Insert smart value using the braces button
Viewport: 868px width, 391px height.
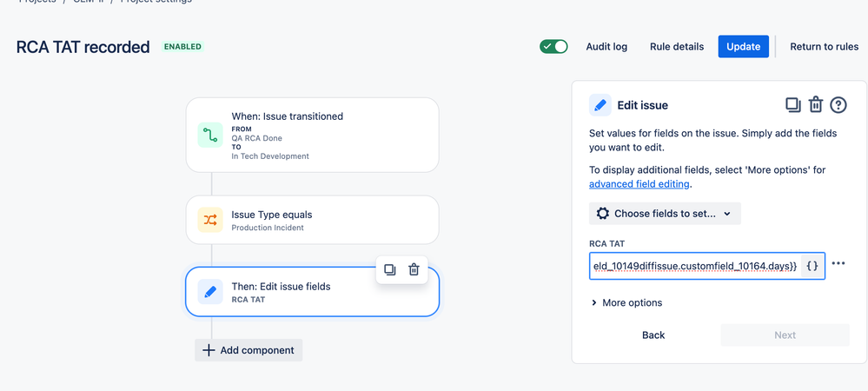(x=812, y=266)
